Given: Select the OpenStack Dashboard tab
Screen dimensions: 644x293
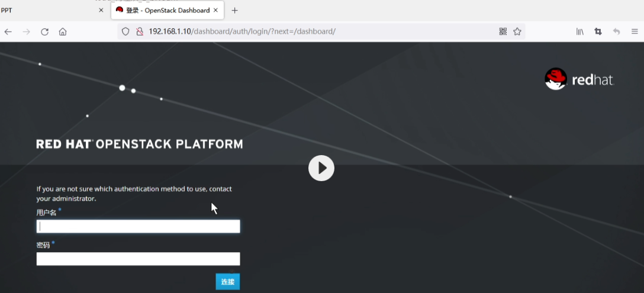Looking at the screenshot, I should (168, 10).
